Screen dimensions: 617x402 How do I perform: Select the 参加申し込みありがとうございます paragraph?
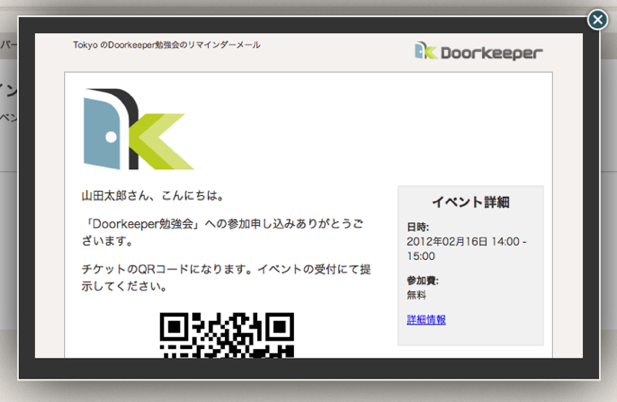pos(222,232)
